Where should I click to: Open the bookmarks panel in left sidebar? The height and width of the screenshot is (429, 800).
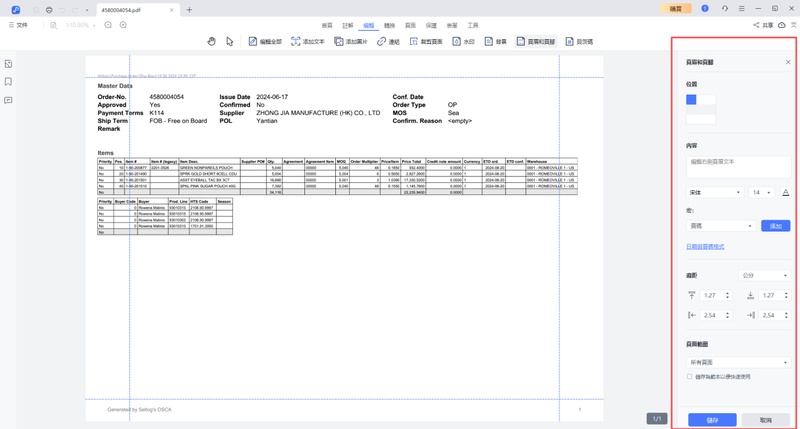click(x=9, y=82)
